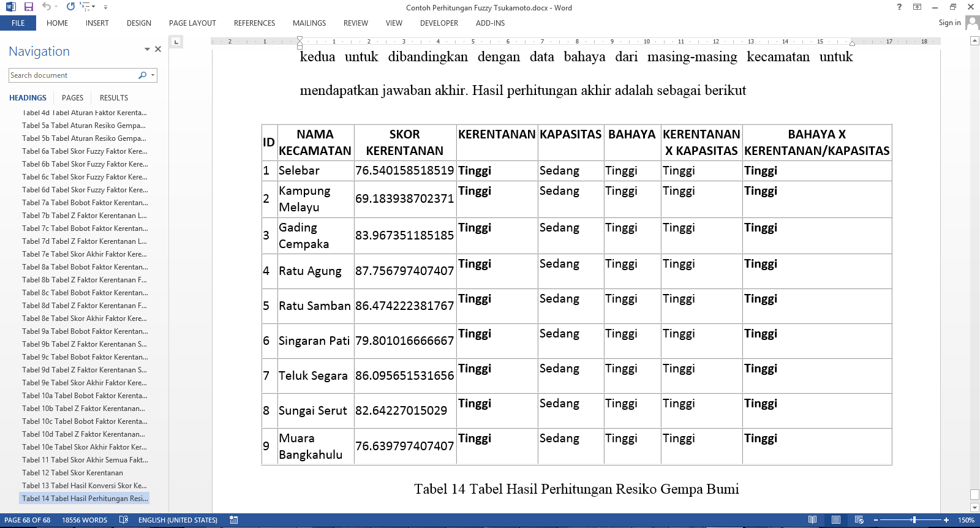This screenshot has height=528, width=980.
Task: Expand the search options dropdown arrow
Action: pos(153,75)
